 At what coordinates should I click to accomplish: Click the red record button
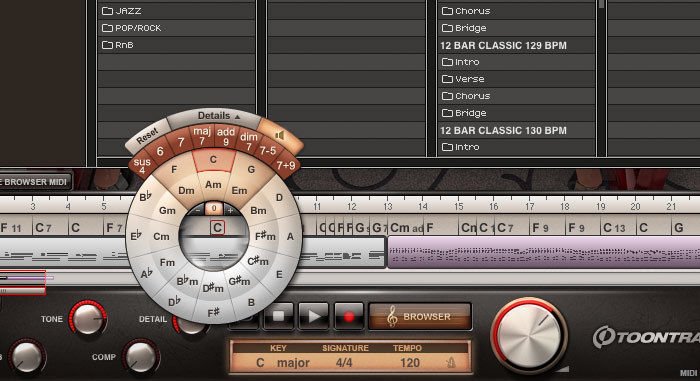349,316
